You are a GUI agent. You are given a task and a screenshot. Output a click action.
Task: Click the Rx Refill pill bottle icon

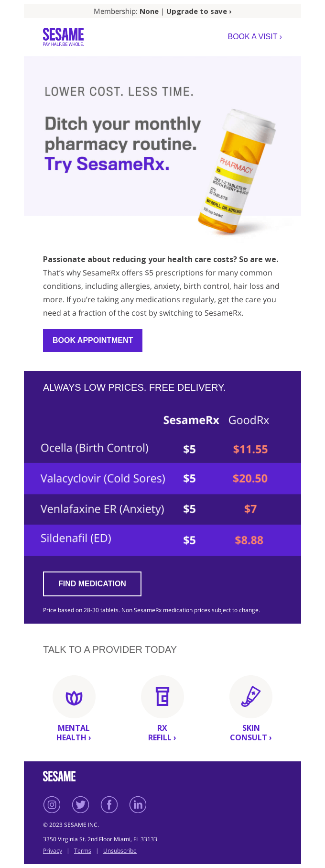pyautogui.click(x=162, y=697)
